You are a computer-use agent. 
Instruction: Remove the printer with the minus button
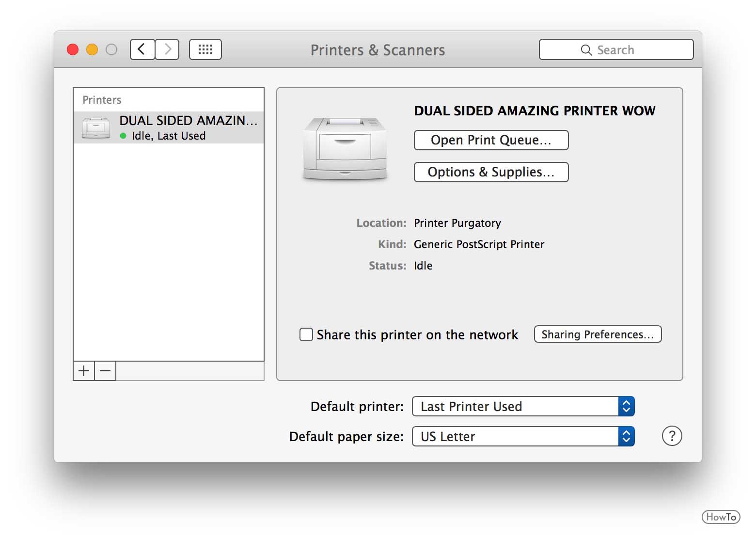pyautogui.click(x=105, y=371)
